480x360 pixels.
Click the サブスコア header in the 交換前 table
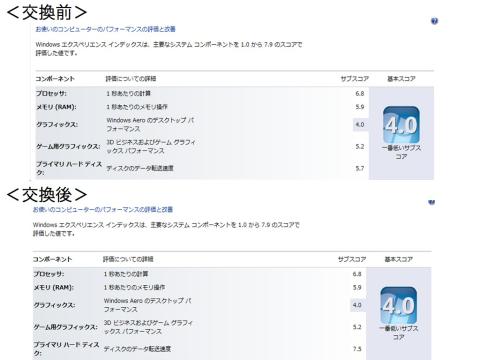[355, 79]
